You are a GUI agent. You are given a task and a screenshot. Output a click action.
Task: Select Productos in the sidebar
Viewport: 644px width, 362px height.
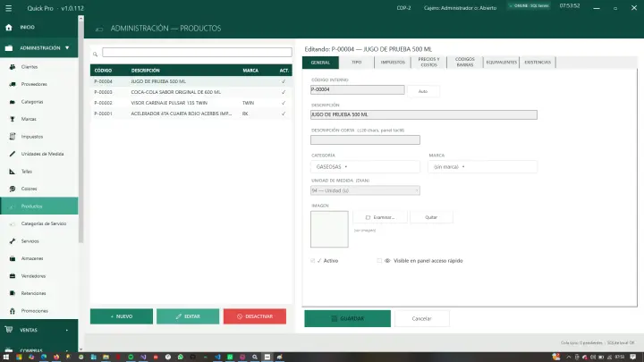tap(39, 206)
